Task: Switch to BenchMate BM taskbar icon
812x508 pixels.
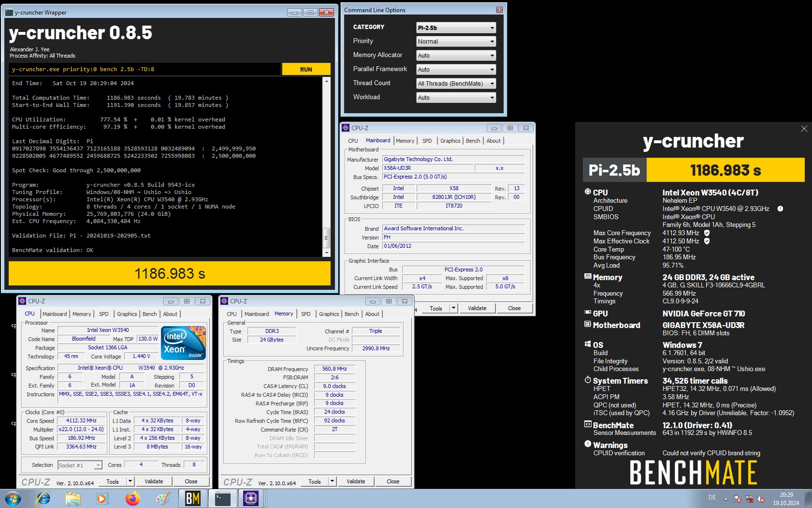Action: pos(192,498)
